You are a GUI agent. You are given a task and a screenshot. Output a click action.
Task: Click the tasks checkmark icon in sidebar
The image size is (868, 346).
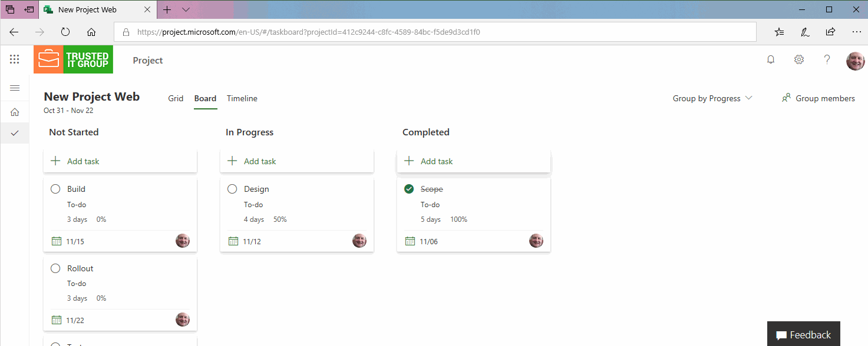[15, 133]
